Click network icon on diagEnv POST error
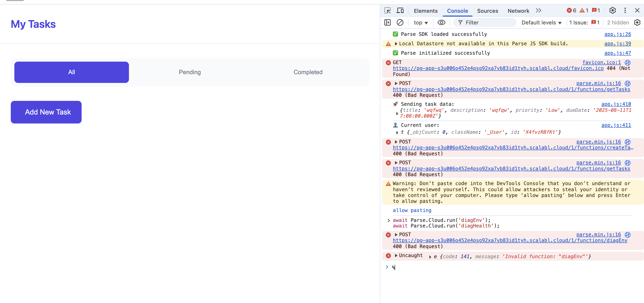This screenshot has height=303, width=644. (627, 235)
